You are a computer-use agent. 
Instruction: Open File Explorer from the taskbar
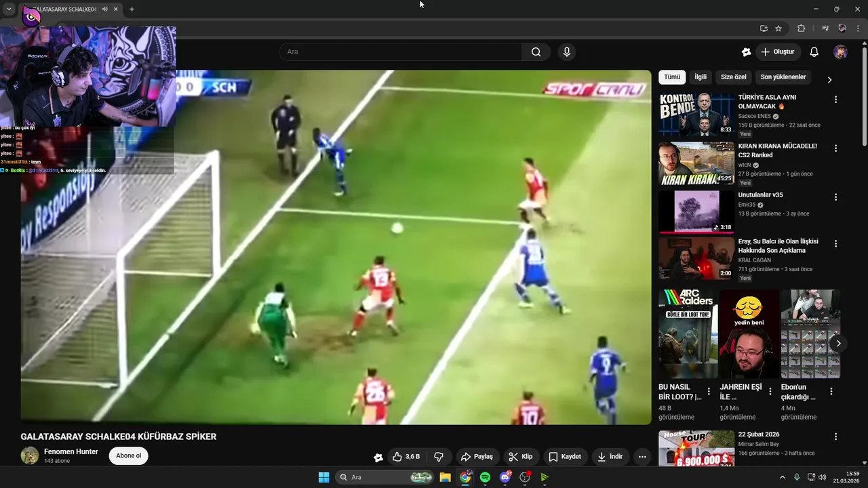point(445,477)
